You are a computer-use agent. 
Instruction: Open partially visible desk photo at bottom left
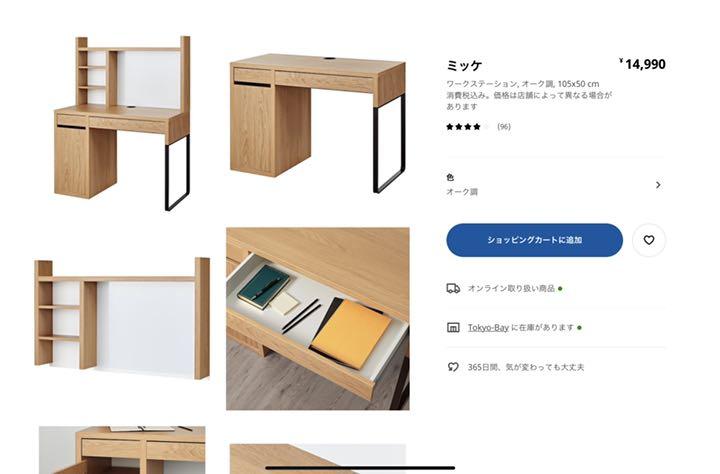click(x=122, y=450)
